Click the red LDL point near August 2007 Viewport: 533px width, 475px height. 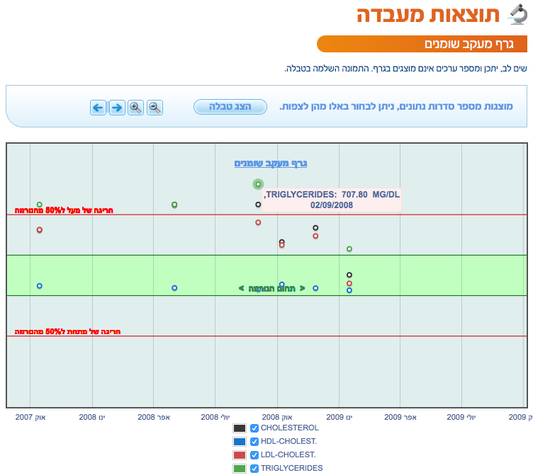click(39, 230)
